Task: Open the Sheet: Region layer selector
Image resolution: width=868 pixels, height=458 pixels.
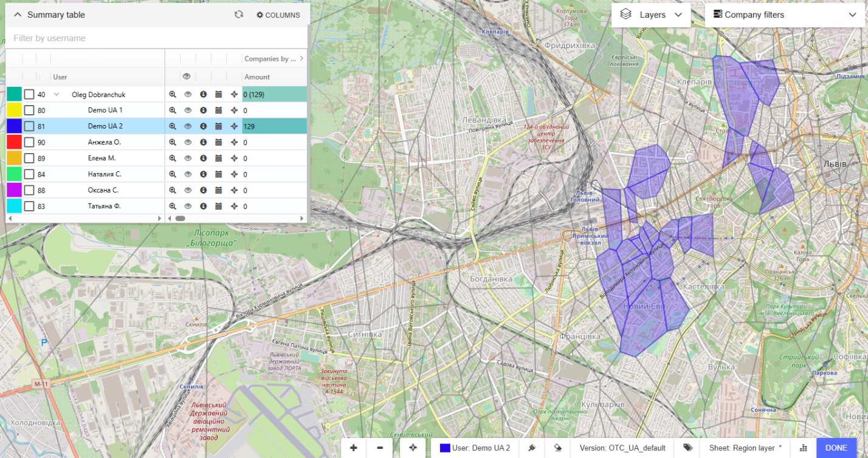Action: tap(745, 448)
